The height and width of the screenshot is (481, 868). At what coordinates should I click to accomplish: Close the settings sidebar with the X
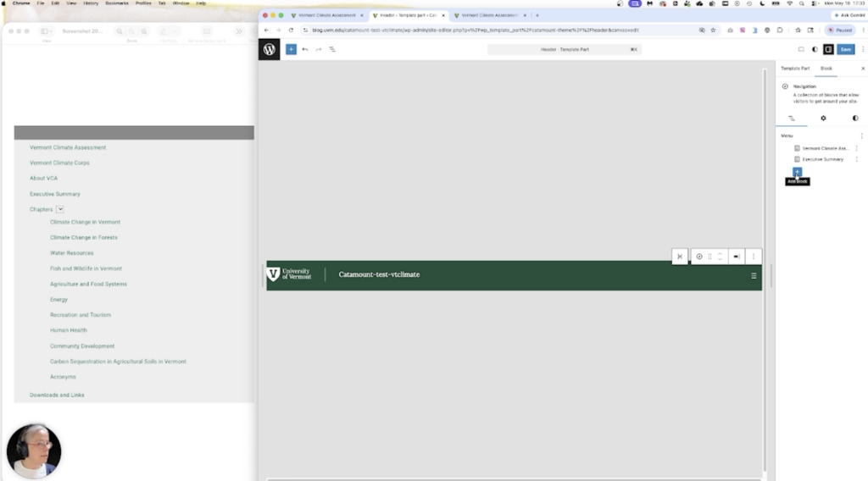pyautogui.click(x=862, y=68)
